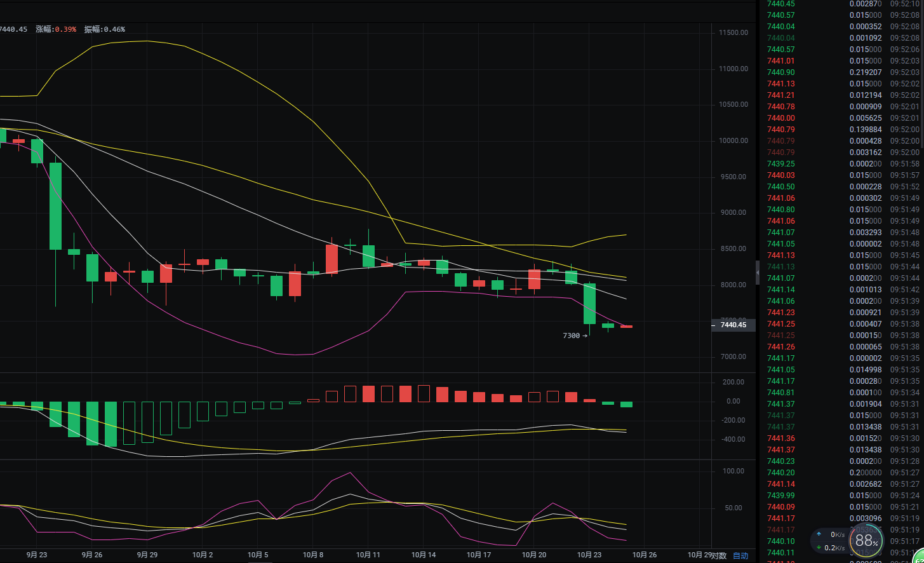Viewport: 924px width, 563px height.
Task: Select the trade priced 7440.81
Action: pos(842,393)
